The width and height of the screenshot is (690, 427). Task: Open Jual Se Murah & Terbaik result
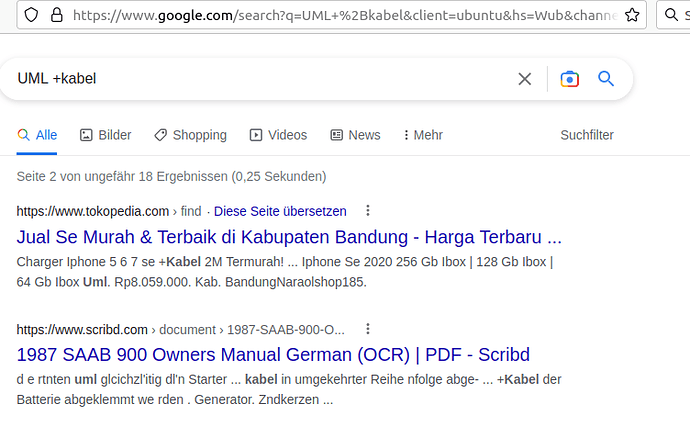coord(289,237)
